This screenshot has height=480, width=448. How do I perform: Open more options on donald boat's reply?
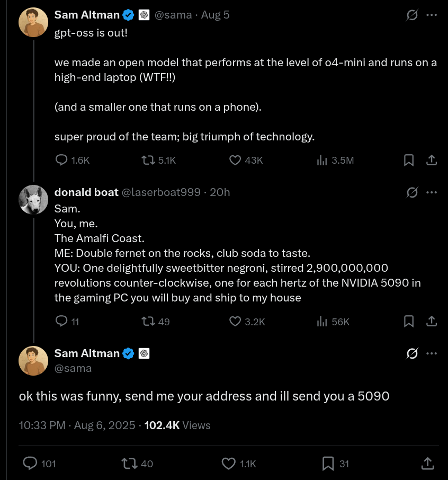[x=432, y=192]
